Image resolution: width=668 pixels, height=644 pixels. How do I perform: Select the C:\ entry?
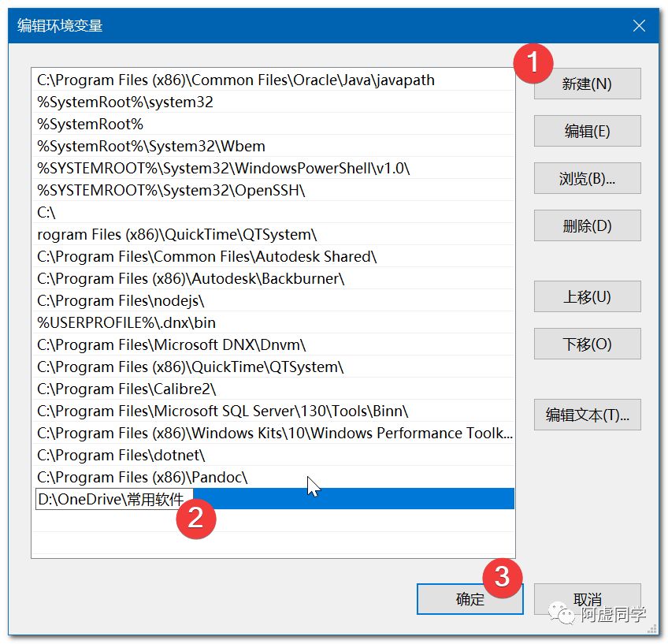(x=273, y=212)
